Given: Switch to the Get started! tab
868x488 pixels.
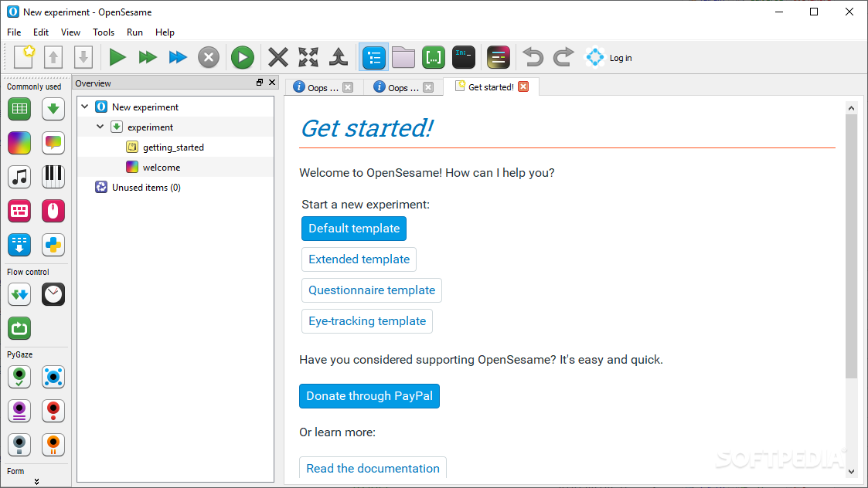Looking at the screenshot, I should [x=491, y=86].
